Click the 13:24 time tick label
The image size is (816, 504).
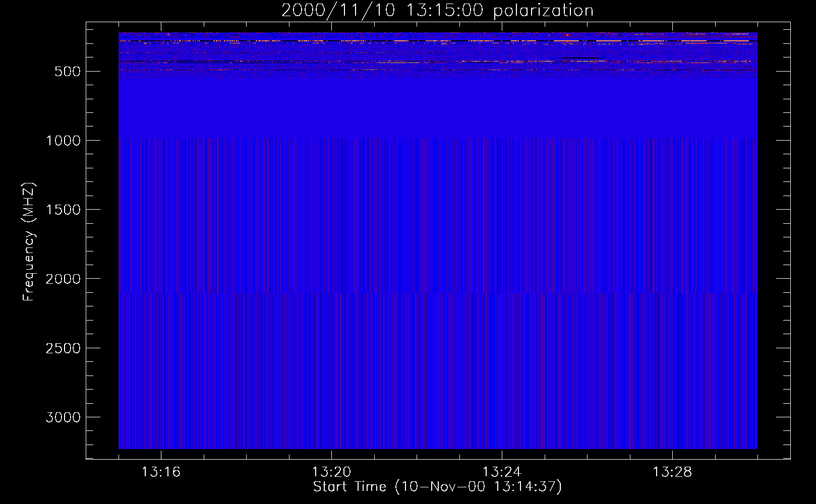pyautogui.click(x=502, y=472)
